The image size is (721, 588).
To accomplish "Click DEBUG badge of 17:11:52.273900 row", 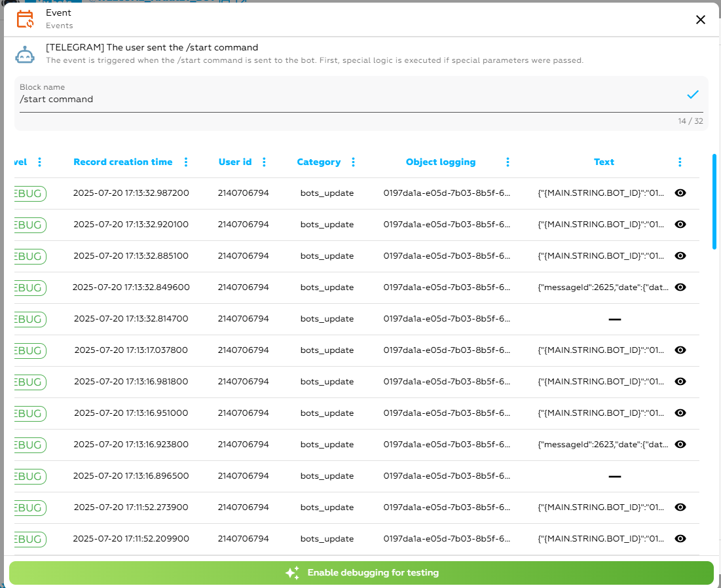I will pos(30,507).
